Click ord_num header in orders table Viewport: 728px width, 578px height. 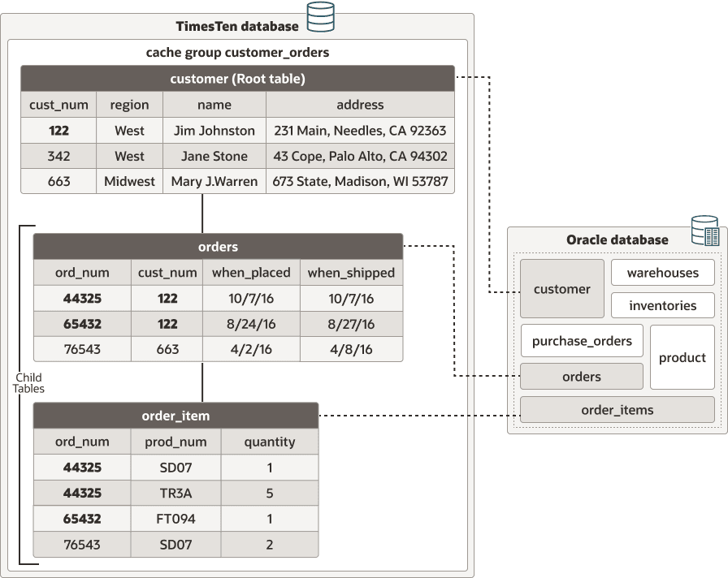[82, 272]
